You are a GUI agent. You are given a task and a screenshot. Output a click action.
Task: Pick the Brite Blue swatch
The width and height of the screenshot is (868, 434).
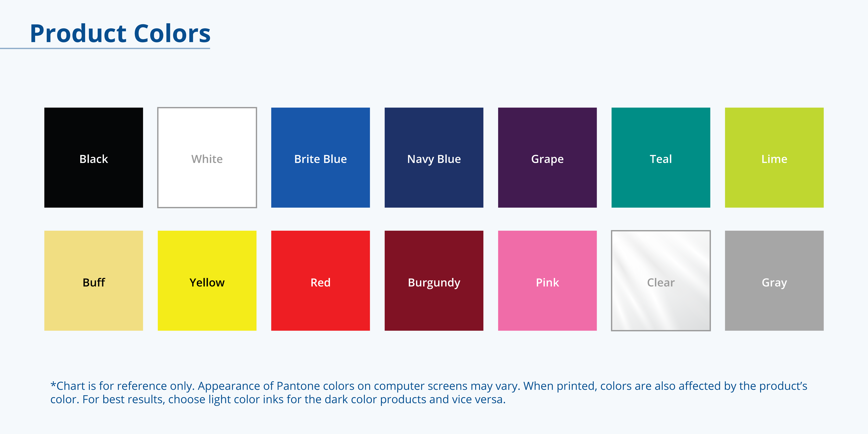coord(320,157)
